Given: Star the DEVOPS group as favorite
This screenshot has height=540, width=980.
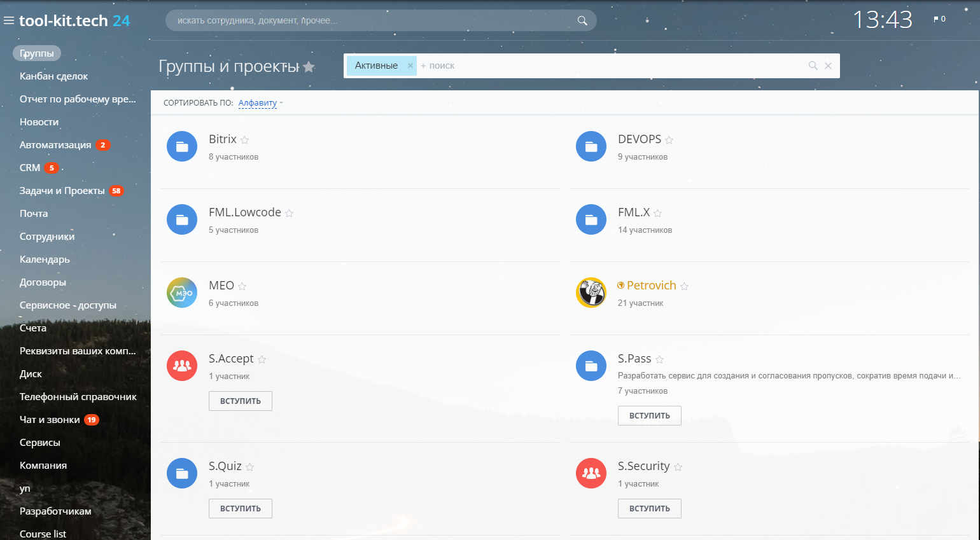Looking at the screenshot, I should 669,140.
